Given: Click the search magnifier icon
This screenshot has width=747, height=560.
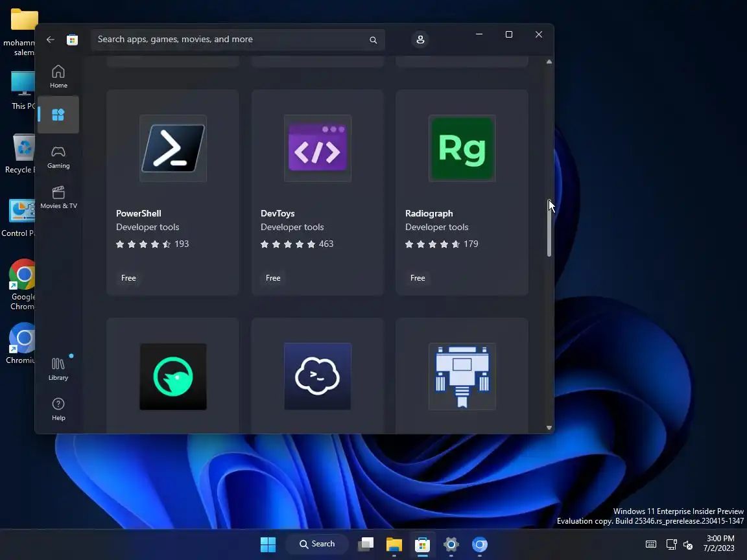Looking at the screenshot, I should (x=373, y=40).
